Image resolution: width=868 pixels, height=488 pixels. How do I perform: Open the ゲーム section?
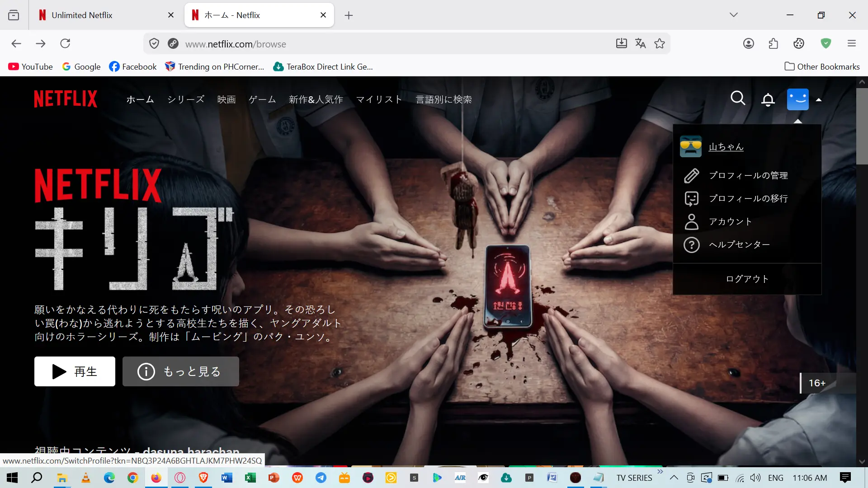tap(262, 99)
